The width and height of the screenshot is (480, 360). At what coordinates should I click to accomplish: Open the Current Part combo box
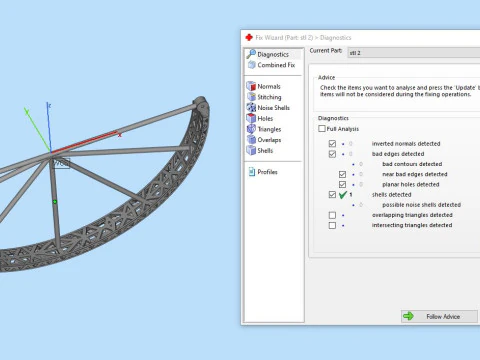point(414,53)
